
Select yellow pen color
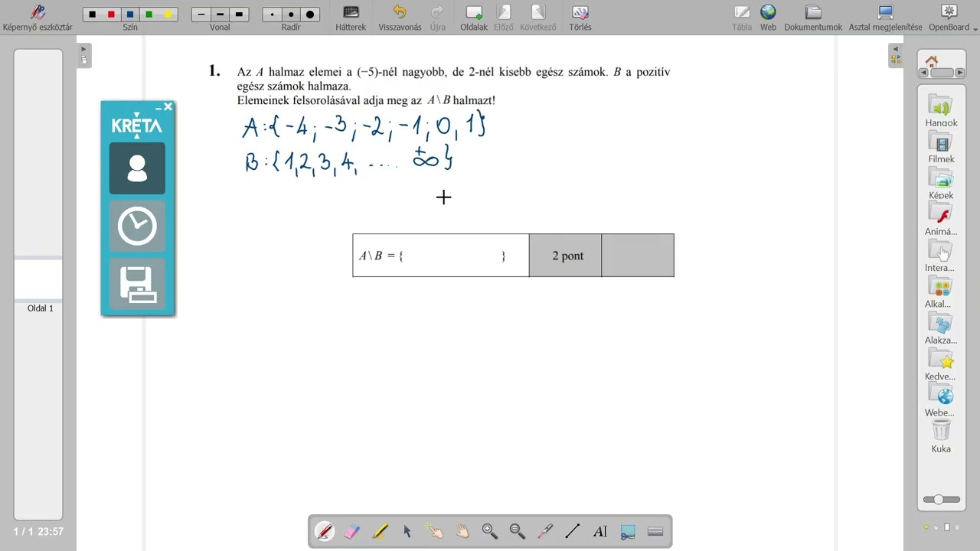pos(168,15)
